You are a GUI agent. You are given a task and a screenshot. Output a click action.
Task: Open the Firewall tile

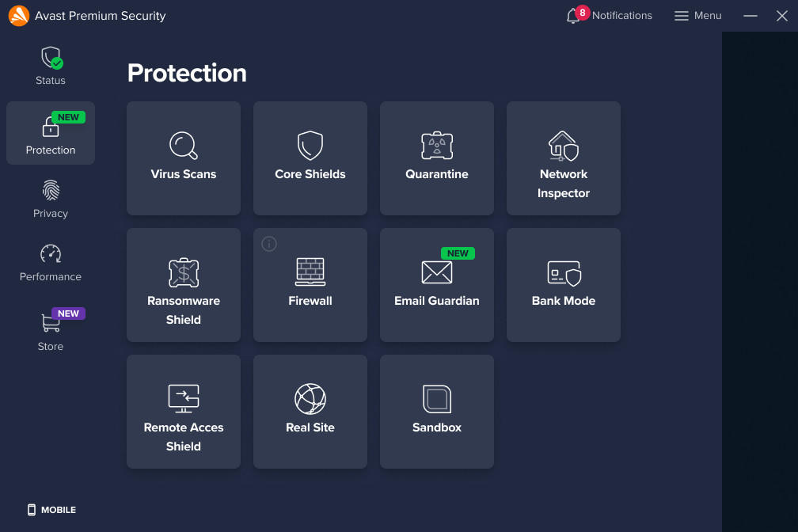point(310,284)
